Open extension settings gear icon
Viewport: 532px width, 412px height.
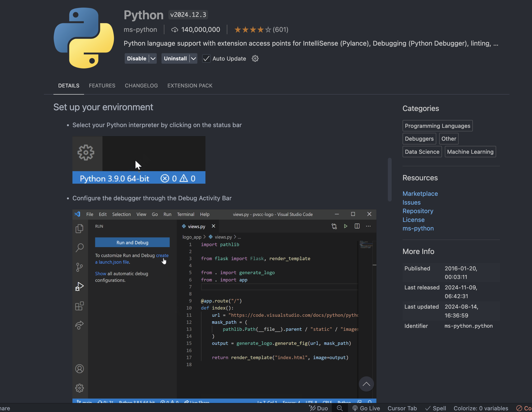255,58
